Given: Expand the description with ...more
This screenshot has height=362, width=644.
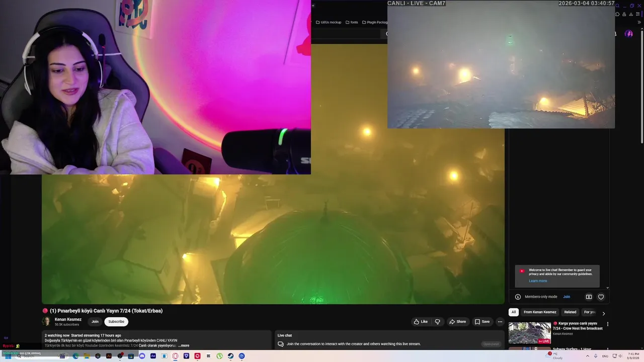Looking at the screenshot, I should (184, 345).
